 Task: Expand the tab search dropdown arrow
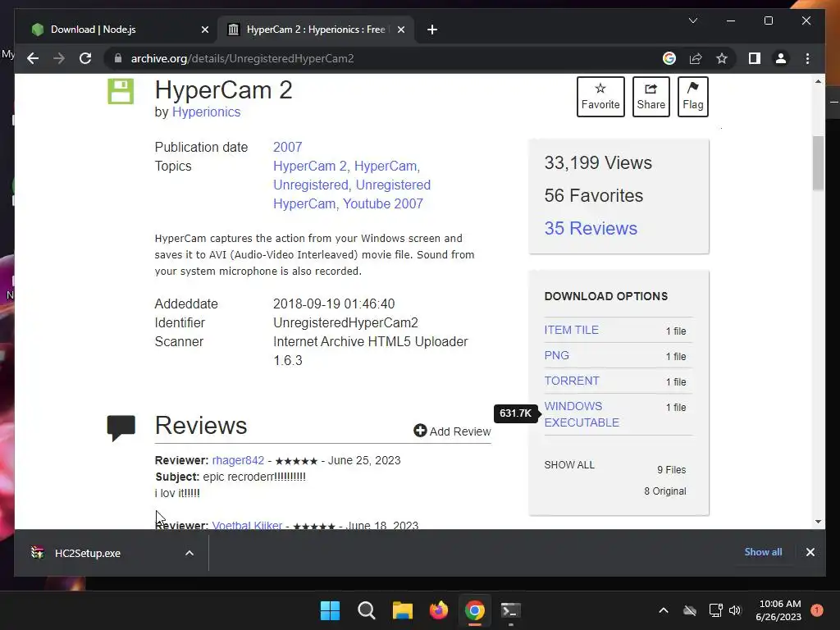coord(692,21)
